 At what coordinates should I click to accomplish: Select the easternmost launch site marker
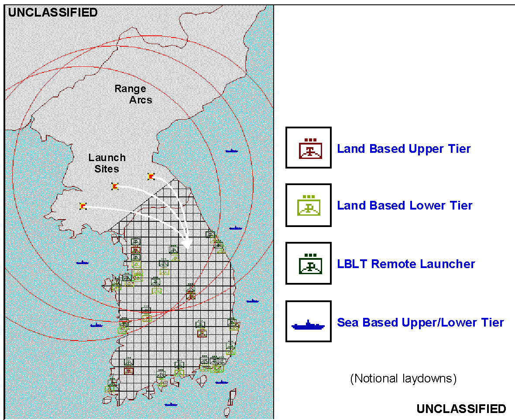151,176
